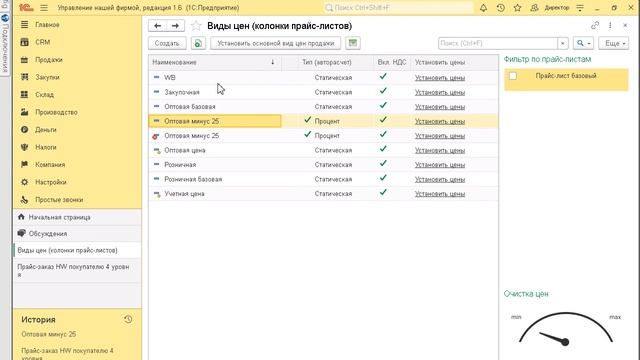The image size is (640, 360).
Task: Select the Учетная цена row
Action: click(x=323, y=194)
